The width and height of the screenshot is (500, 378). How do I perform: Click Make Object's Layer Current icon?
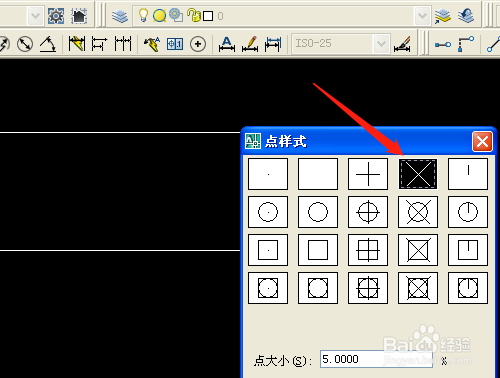coord(442,16)
